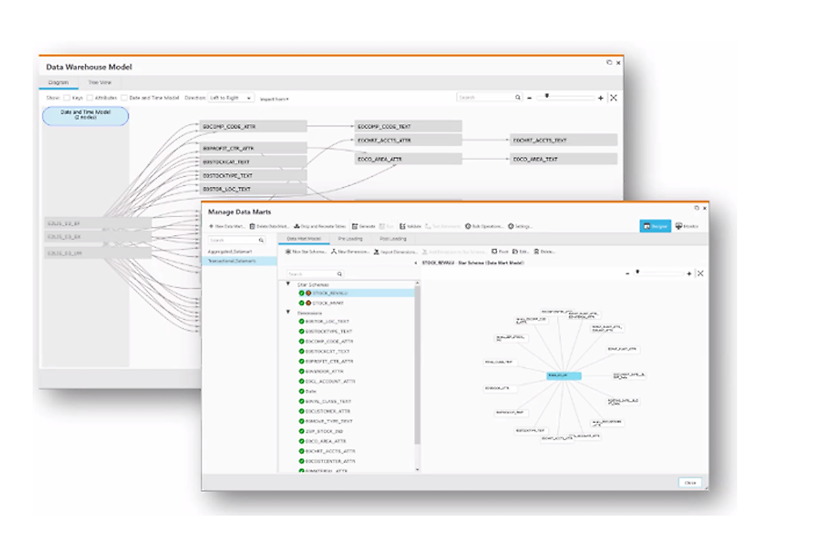840x548 pixels.
Task: Enable Keys checkbox in Data Warehouse Model
Action: 67,98
